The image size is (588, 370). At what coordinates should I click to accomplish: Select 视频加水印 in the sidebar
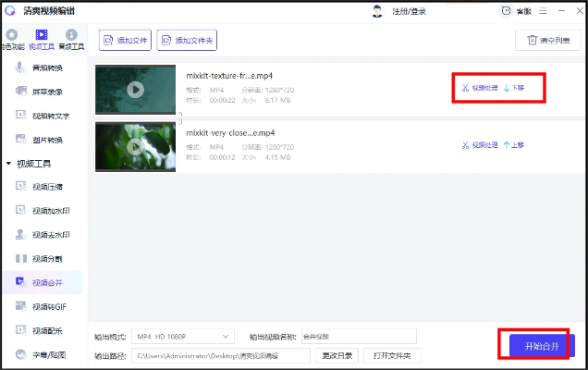click(42, 211)
